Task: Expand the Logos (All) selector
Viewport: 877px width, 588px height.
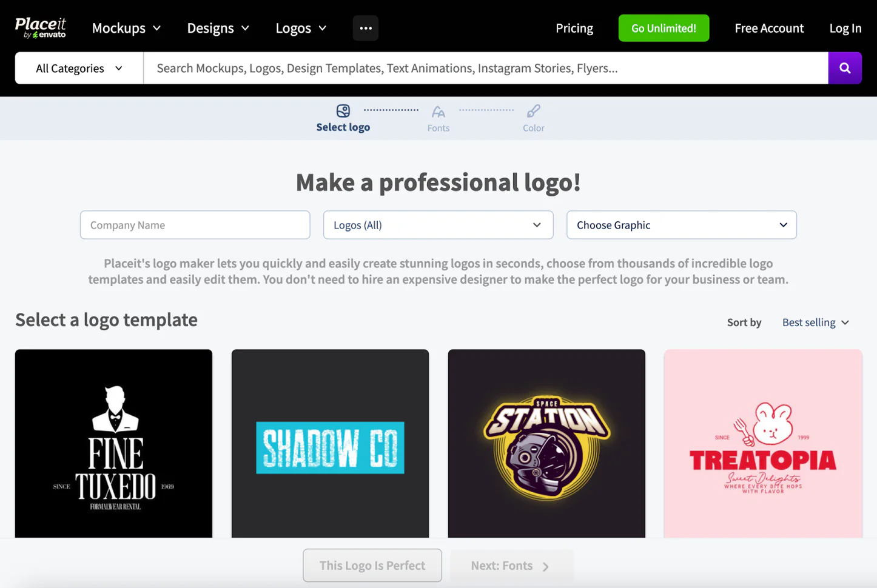Action: 437,225
